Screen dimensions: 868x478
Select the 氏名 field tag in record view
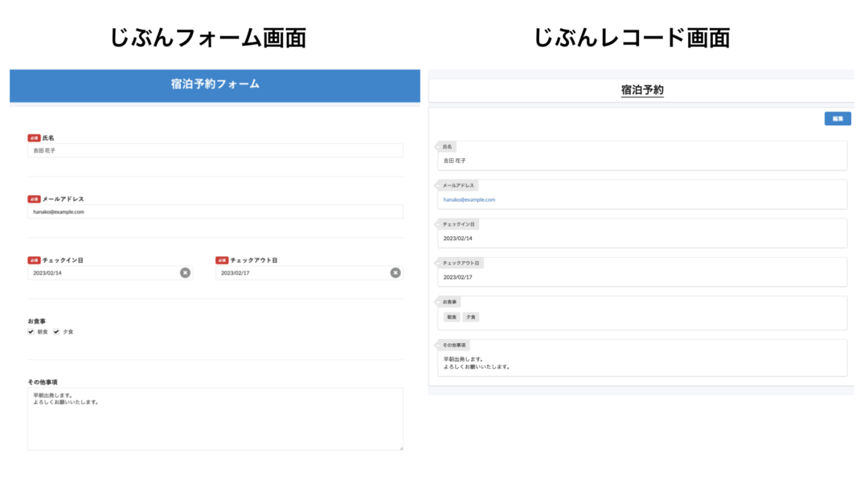tap(447, 147)
